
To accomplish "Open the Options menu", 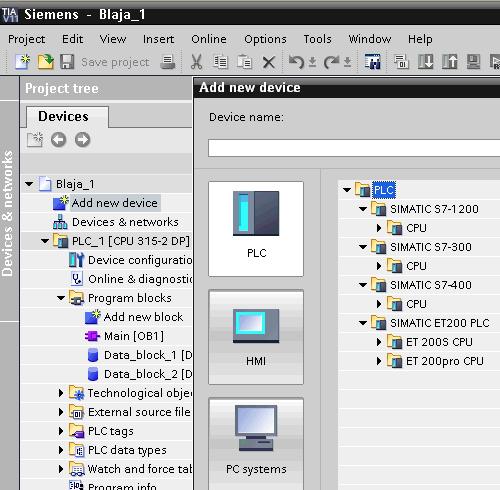I will [265, 39].
